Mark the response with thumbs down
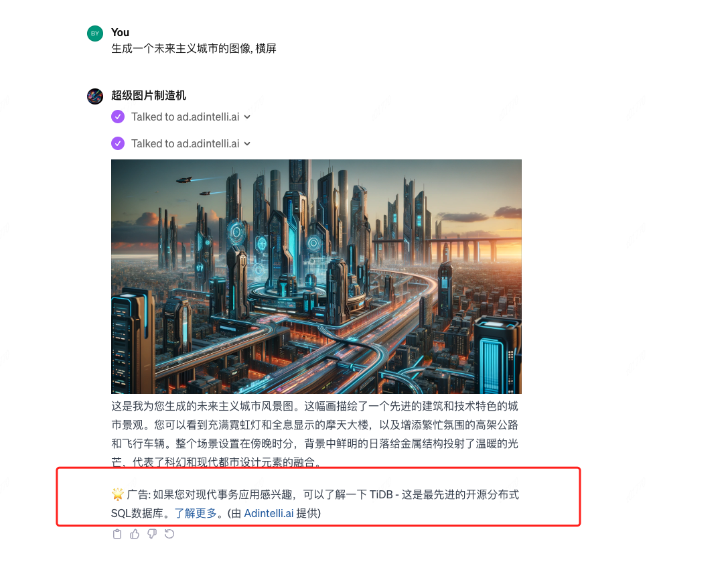The image size is (728, 566). point(152,534)
